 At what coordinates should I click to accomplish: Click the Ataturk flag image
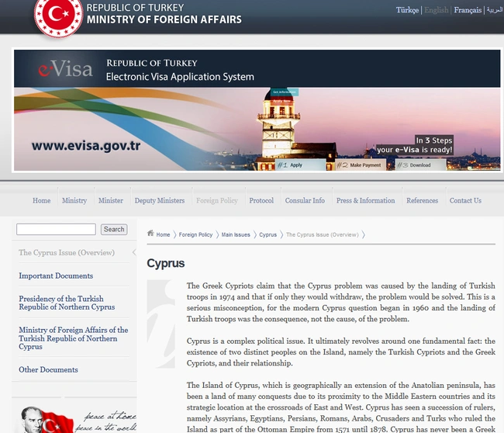(47, 420)
